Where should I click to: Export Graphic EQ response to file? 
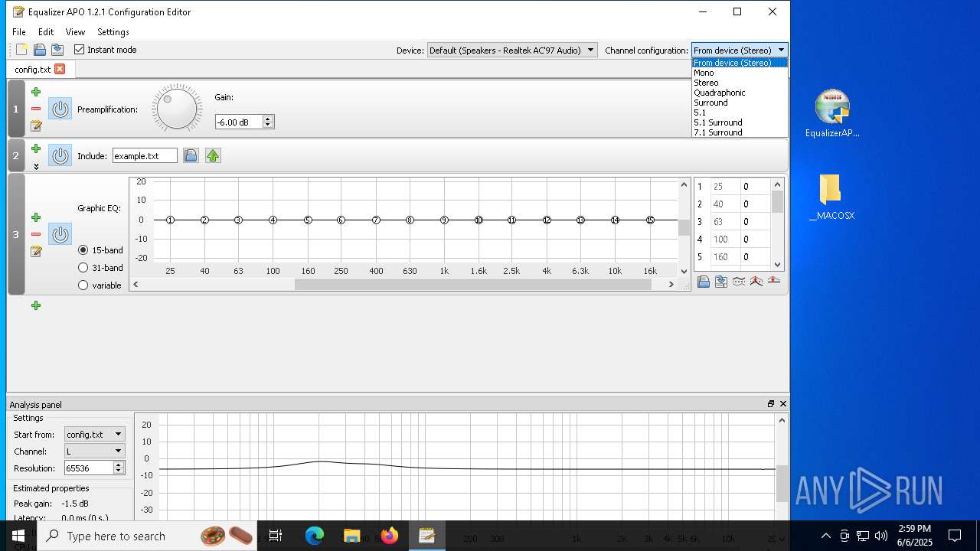coord(721,282)
